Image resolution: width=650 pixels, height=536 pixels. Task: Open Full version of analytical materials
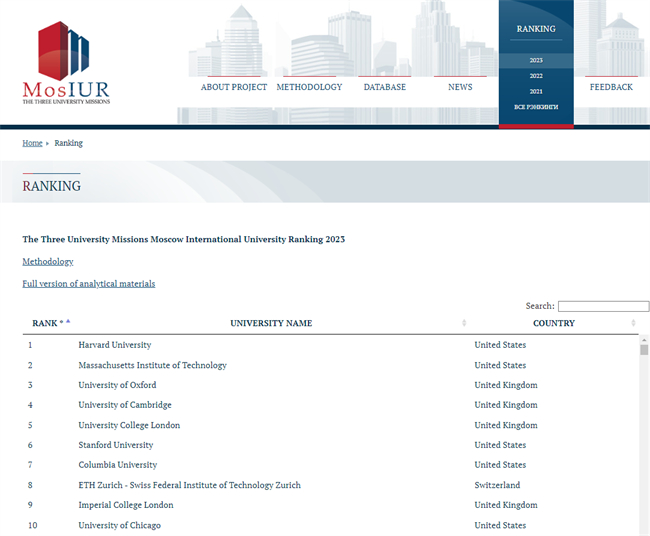89,284
